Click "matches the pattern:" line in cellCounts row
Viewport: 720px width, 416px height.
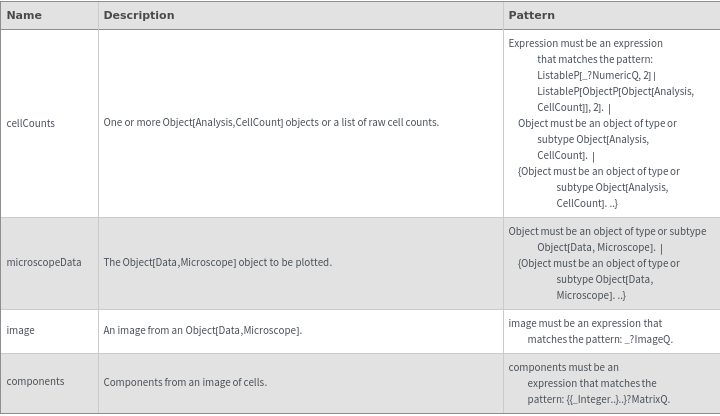pyautogui.click(x=594, y=59)
